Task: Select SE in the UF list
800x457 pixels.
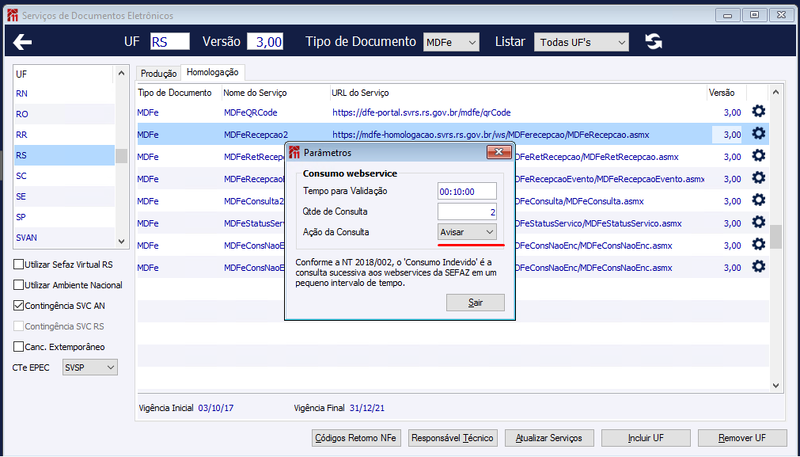Action: pos(64,196)
